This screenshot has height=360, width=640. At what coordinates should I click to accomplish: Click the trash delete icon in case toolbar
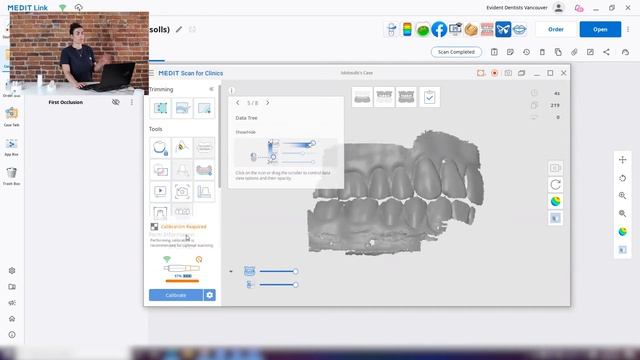542,52
